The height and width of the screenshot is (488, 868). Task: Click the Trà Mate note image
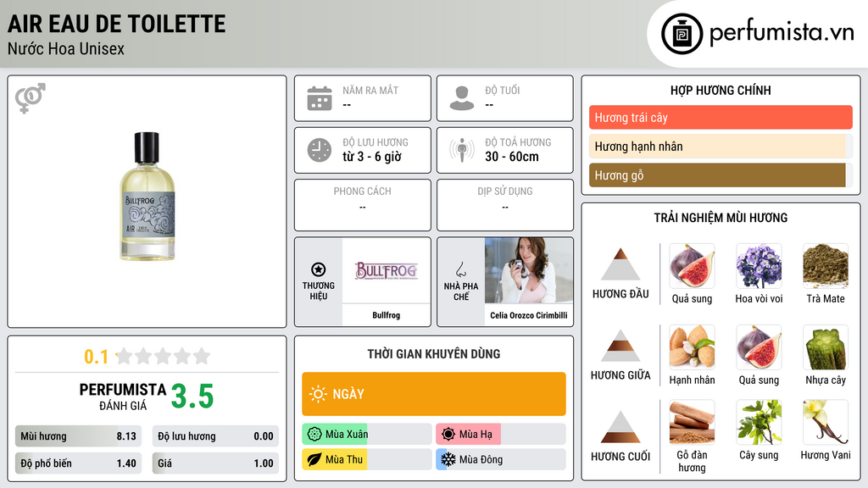point(826,266)
